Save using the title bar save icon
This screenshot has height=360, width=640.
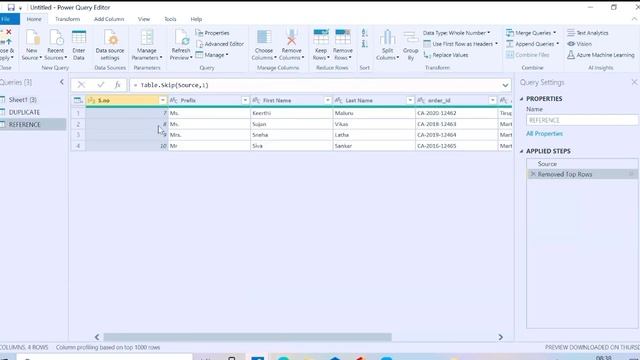11,7
